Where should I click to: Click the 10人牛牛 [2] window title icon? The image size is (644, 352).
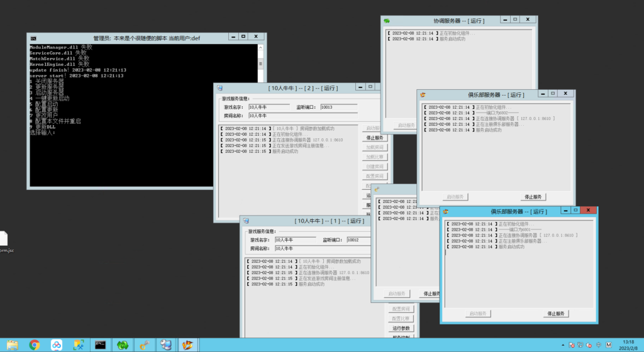220,88
